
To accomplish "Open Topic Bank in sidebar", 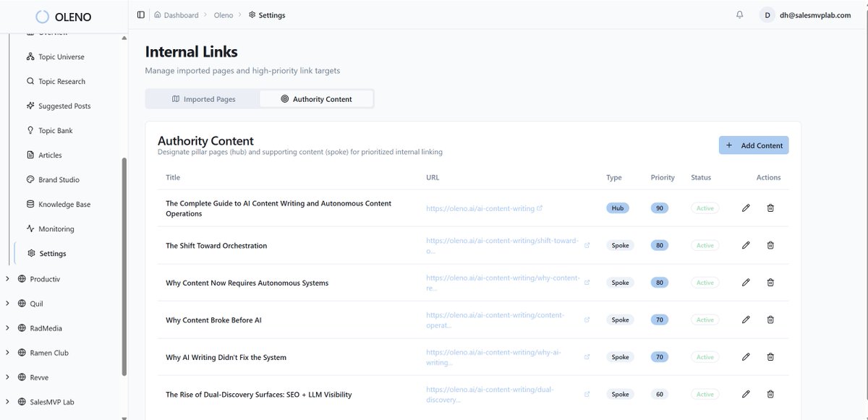I will pyautogui.click(x=50, y=131).
